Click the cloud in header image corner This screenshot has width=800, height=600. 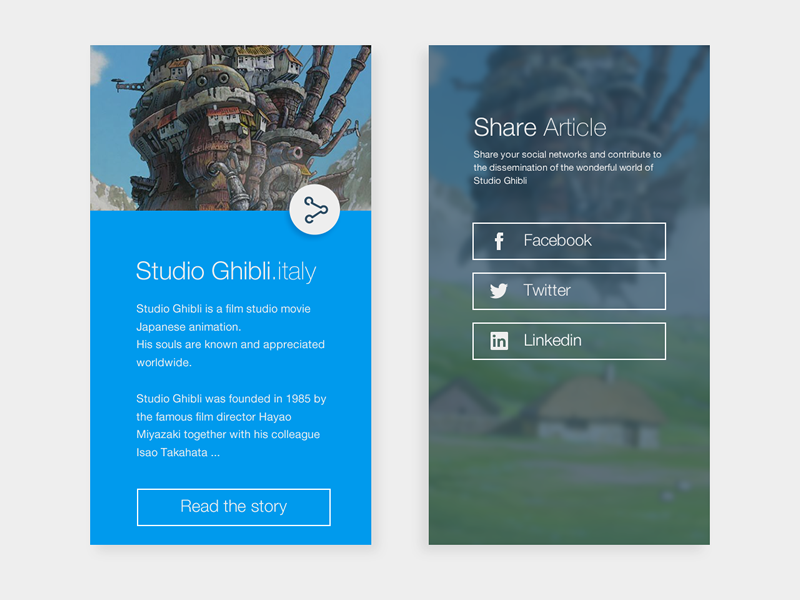coord(98,65)
